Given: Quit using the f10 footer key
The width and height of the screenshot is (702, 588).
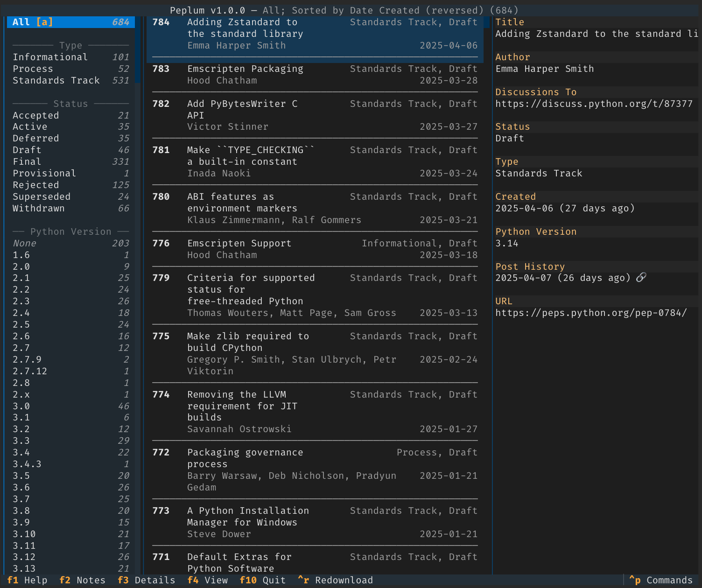Looking at the screenshot, I should tap(262, 580).
